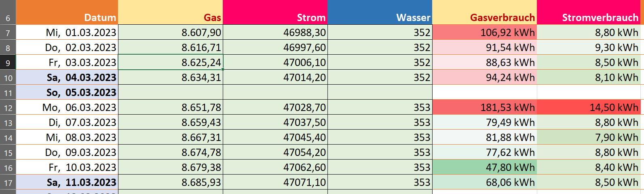Select the Gas header cell
Image resolution: width=644 pixels, height=194 pixels.
(x=170, y=12)
